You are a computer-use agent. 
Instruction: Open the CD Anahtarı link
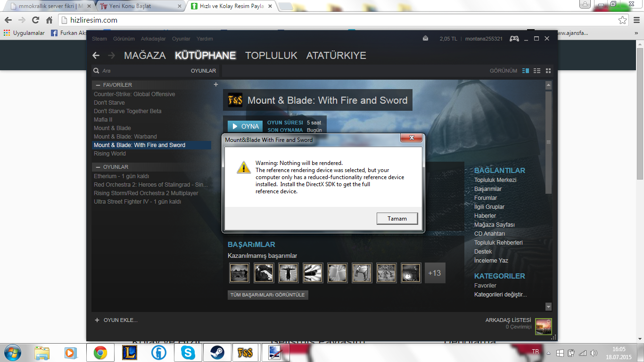pos(489,234)
